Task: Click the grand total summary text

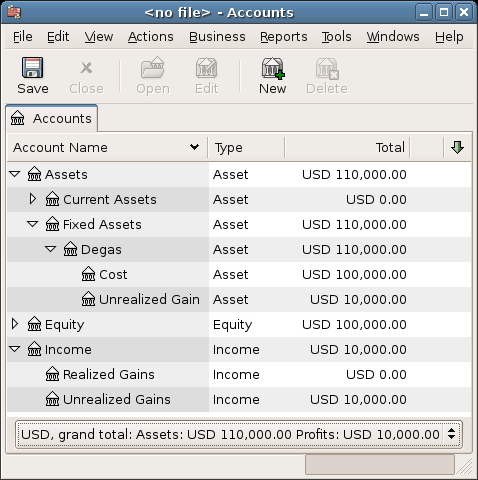Action: coord(230,434)
